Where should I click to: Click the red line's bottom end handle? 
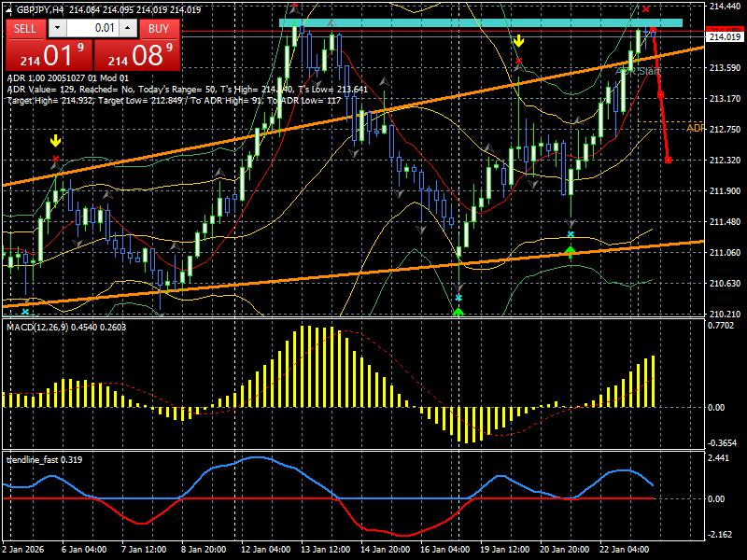coord(668,161)
